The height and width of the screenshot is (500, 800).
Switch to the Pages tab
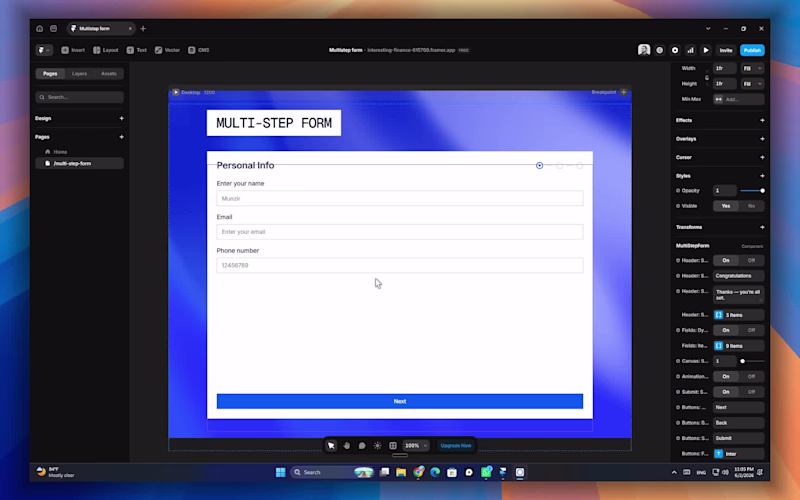click(x=50, y=73)
